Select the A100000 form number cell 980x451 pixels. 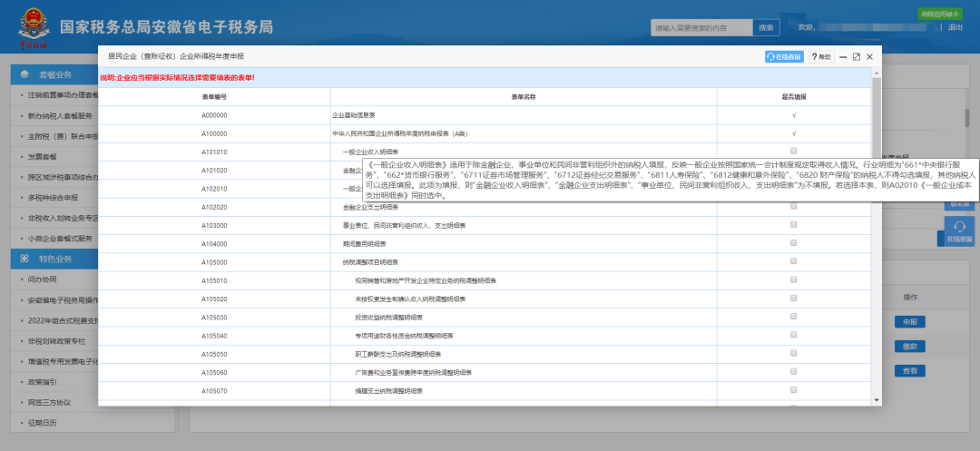coord(214,133)
